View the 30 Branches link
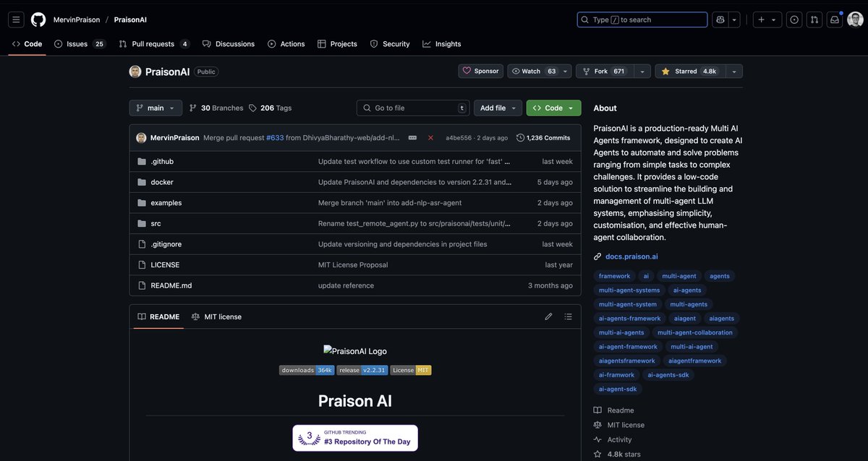The image size is (868, 461). click(x=216, y=108)
